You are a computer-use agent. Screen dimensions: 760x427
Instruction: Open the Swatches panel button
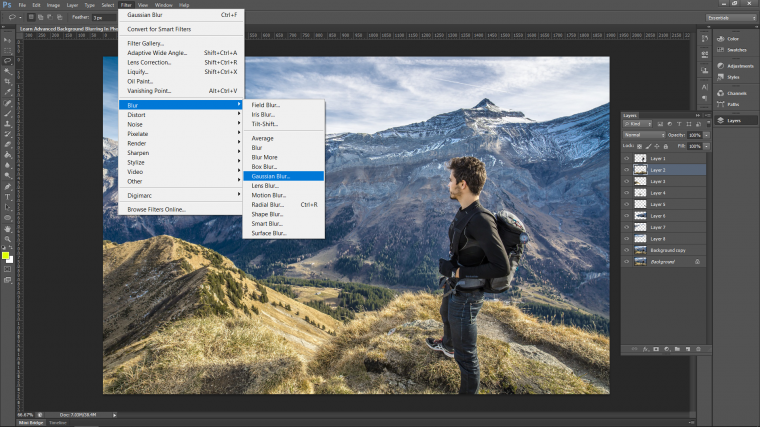point(731,50)
